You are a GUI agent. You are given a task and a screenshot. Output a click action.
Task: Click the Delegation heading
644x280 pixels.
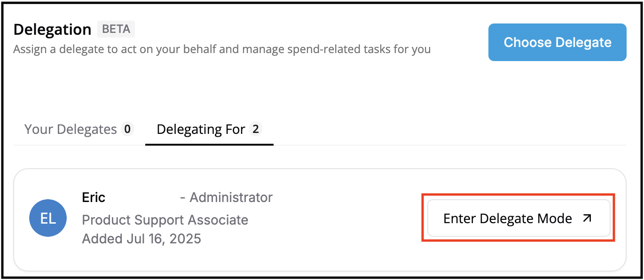(52, 29)
